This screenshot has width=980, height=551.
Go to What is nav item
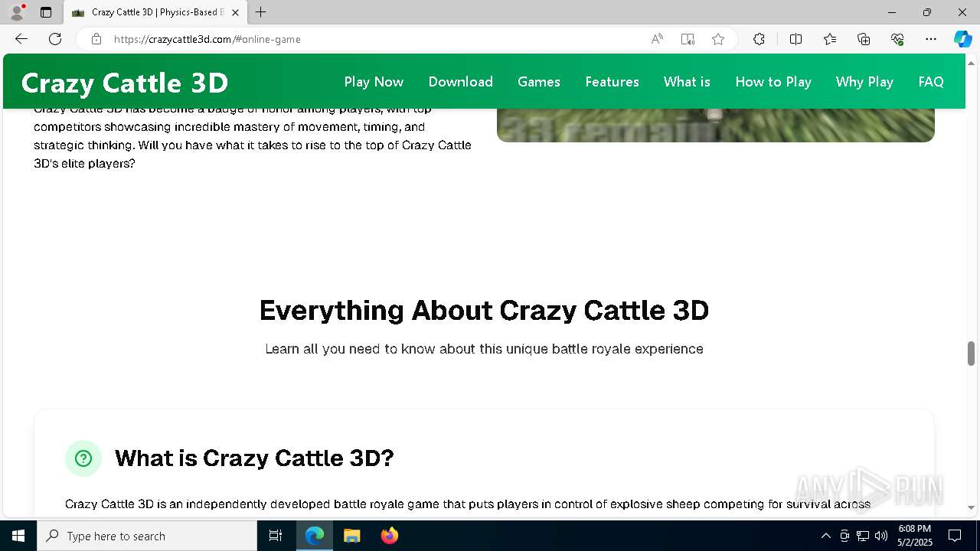687,82
